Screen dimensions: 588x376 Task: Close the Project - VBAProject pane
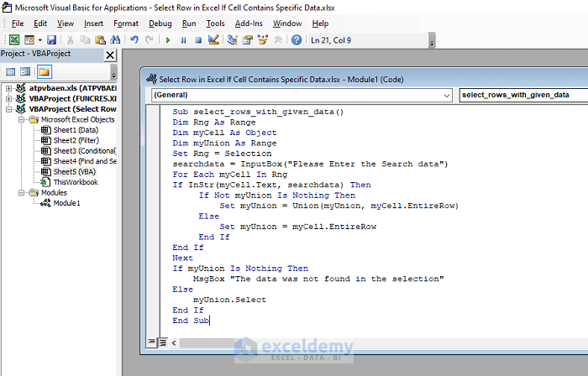[x=110, y=55]
